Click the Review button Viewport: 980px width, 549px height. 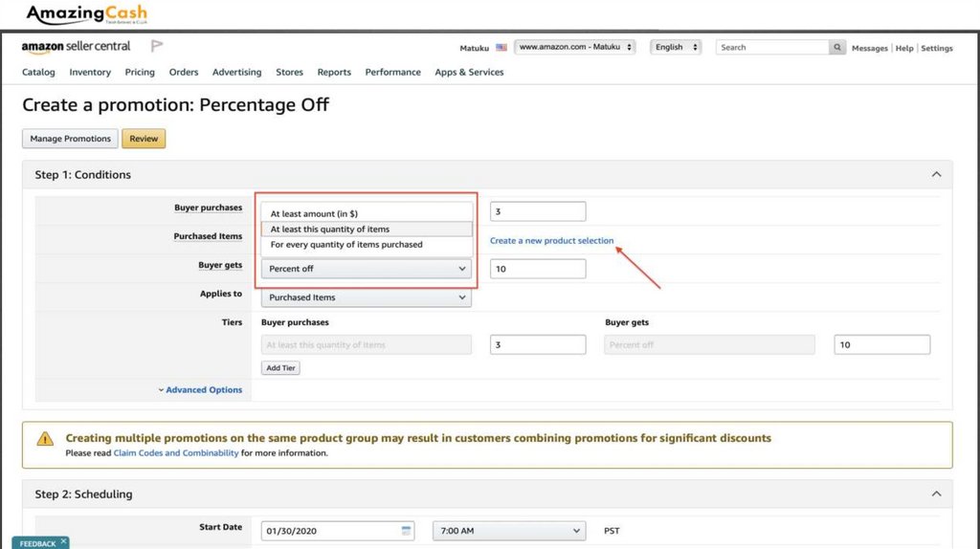coord(144,139)
